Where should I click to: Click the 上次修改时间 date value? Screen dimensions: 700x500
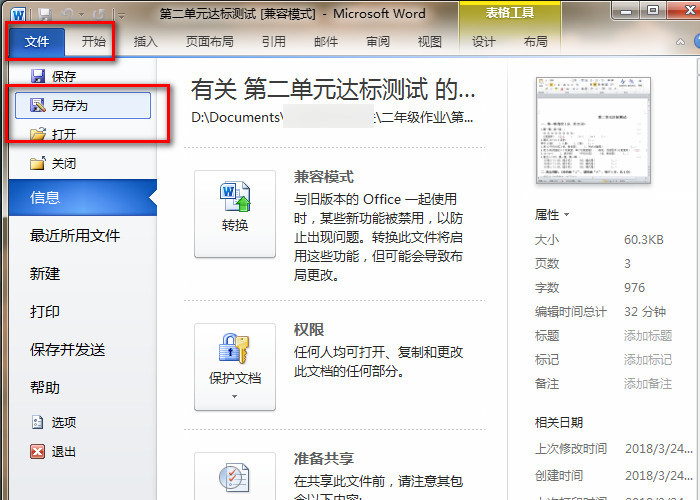tap(659, 449)
